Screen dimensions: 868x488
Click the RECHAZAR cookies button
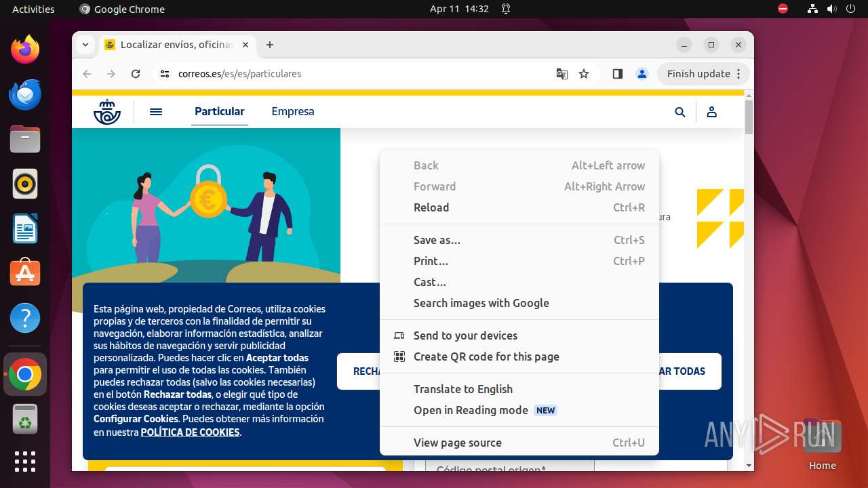pos(358,371)
